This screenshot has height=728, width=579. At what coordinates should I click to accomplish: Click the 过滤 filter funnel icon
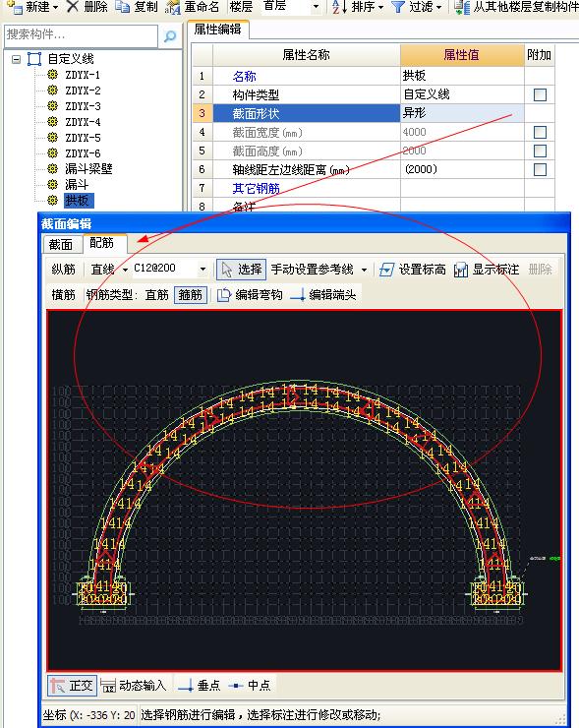(398, 7)
